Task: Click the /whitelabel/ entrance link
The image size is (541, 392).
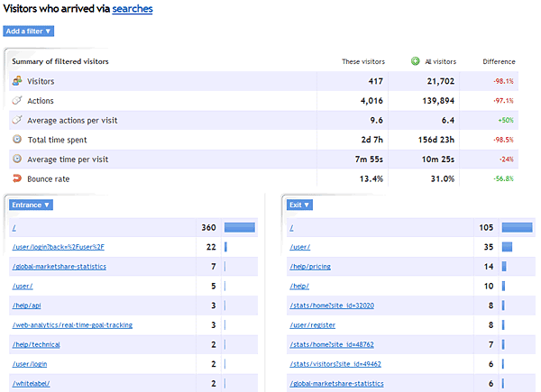Action: tap(31, 383)
